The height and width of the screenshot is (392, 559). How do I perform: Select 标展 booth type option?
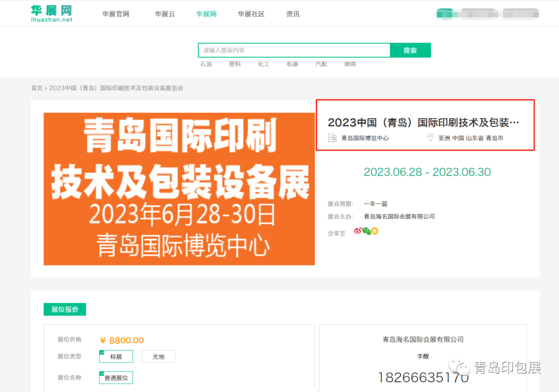pos(116,356)
